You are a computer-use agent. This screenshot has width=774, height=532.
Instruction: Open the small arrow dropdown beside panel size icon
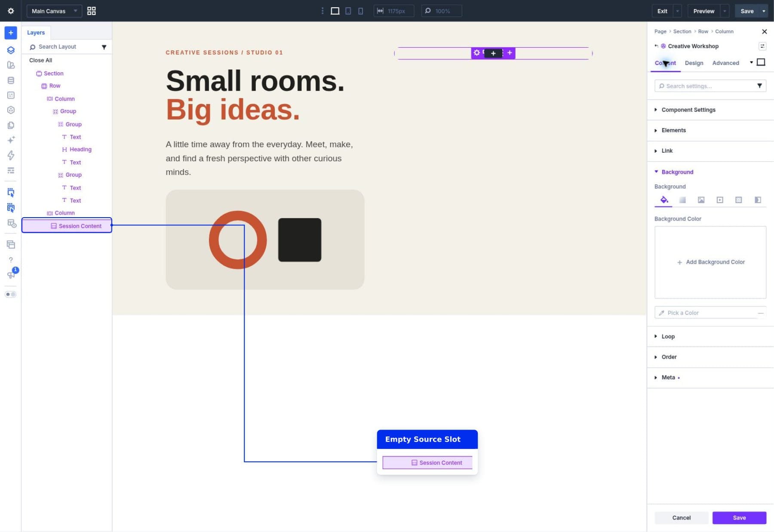coord(751,62)
